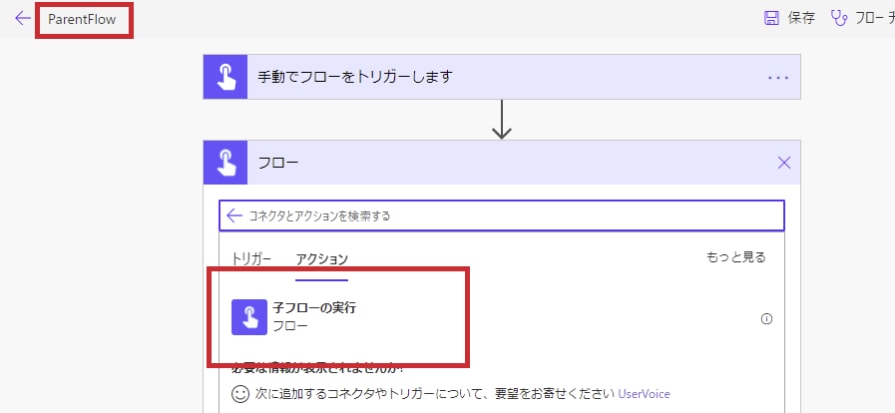Click the 子フローの実行 action icon
Image resolution: width=895 pixels, height=413 pixels.
pos(249,317)
